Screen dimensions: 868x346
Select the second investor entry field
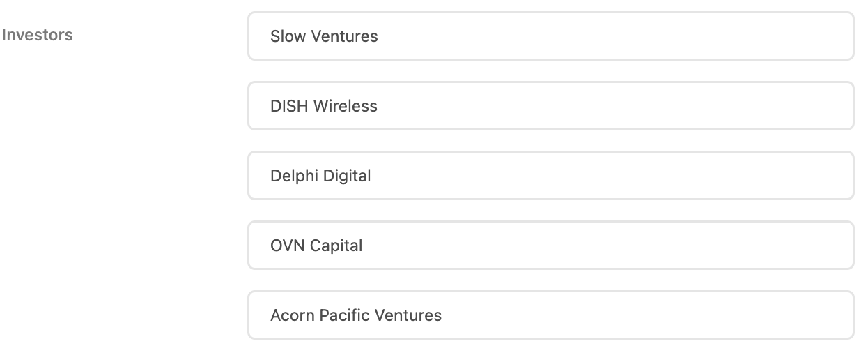pos(550,106)
